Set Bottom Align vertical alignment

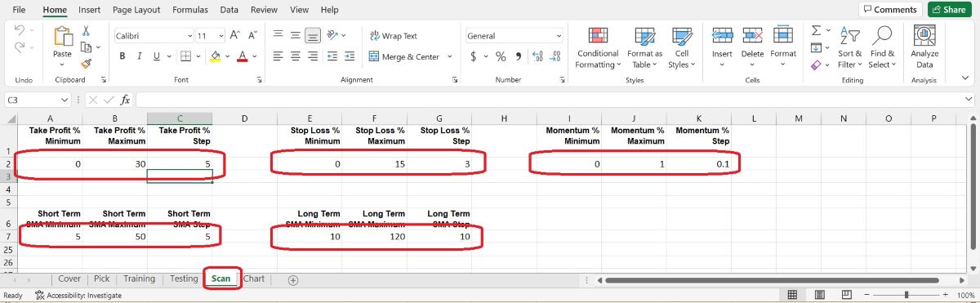(x=312, y=36)
